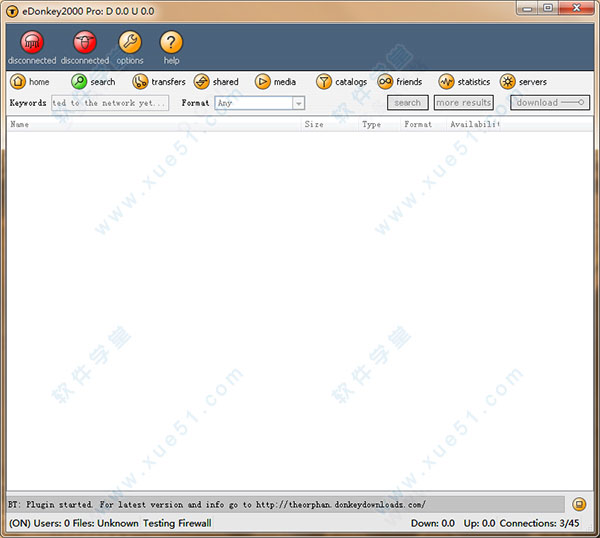Screen dimensions: 600x538
Task: Expand the Format dropdown list
Action: point(298,103)
